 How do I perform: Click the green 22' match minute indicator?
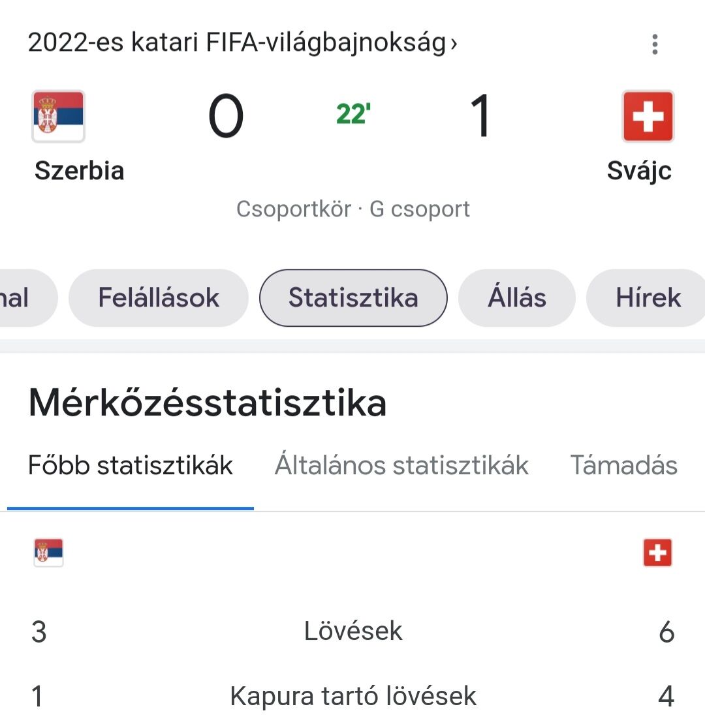tap(353, 114)
